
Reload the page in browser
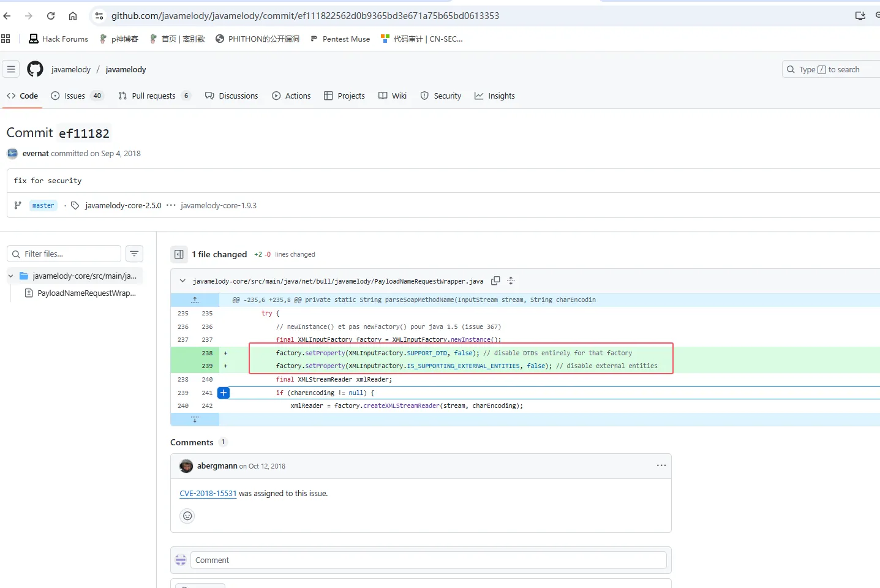(x=51, y=16)
